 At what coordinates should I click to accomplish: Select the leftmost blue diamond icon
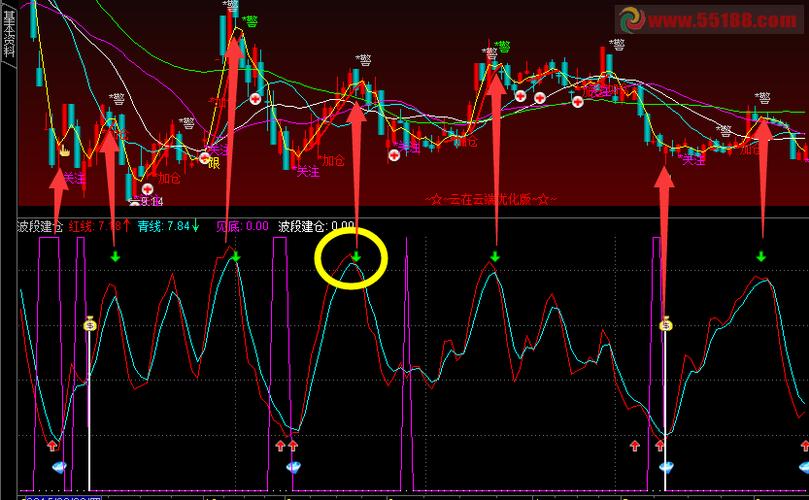point(59,466)
